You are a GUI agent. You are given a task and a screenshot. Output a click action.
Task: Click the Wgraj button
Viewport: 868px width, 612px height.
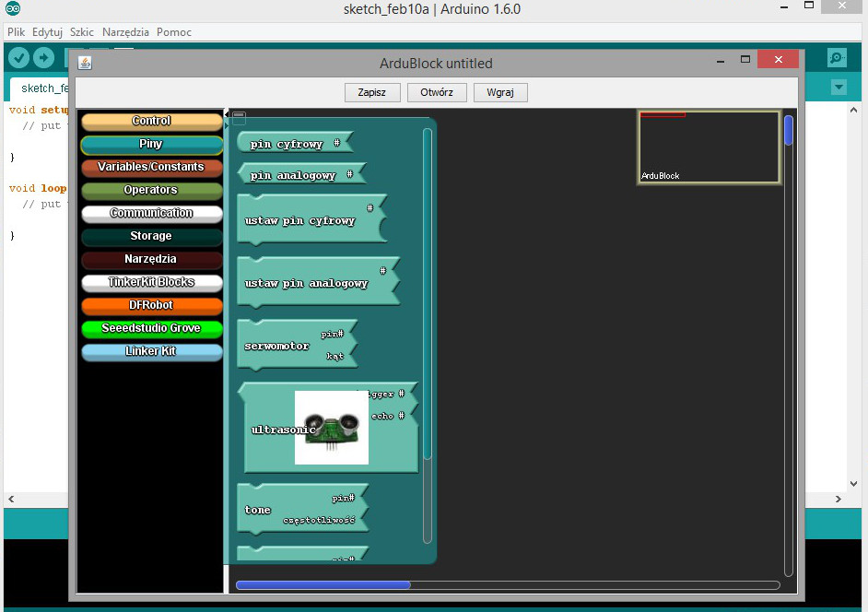pos(500,92)
